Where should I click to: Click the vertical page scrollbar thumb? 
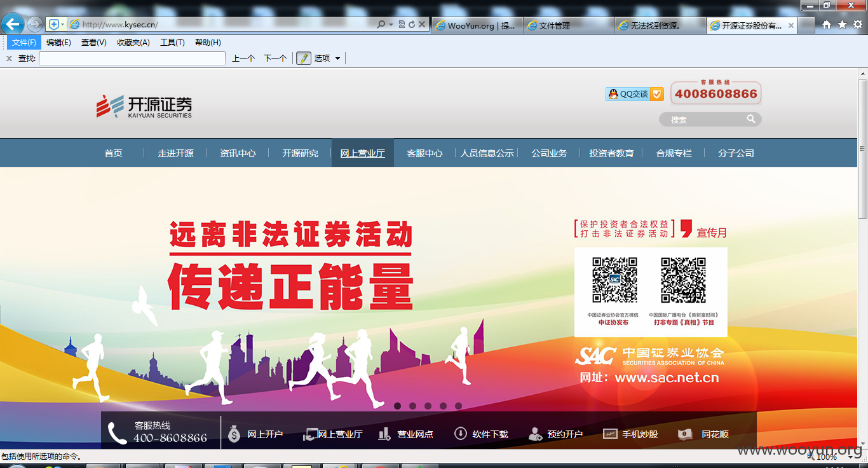[862, 149]
